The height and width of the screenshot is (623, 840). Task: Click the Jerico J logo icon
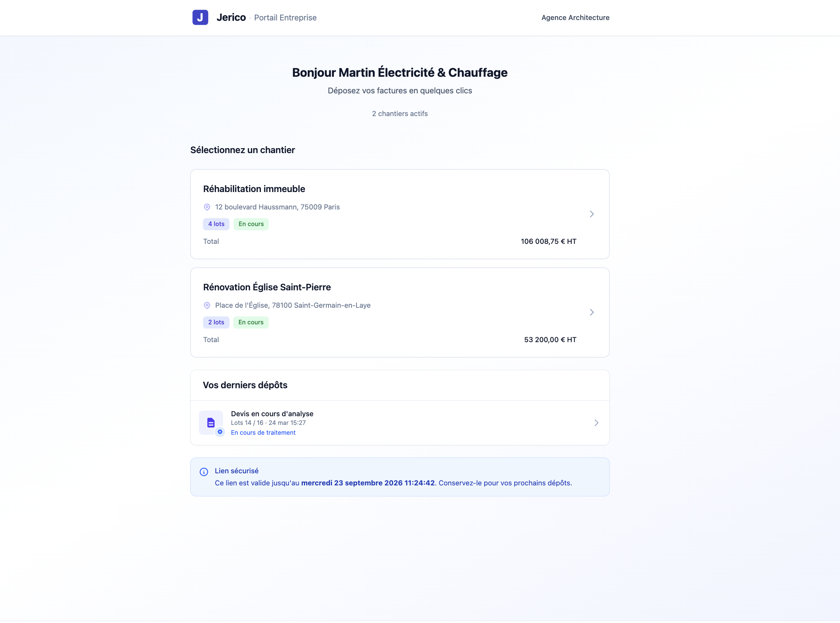(200, 17)
